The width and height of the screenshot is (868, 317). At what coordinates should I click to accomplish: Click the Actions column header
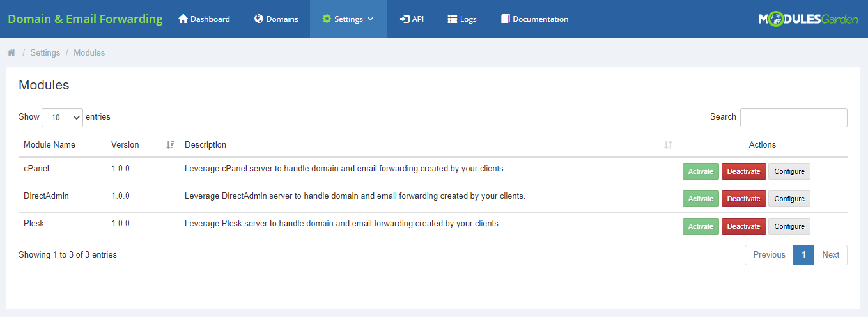pyautogui.click(x=763, y=145)
